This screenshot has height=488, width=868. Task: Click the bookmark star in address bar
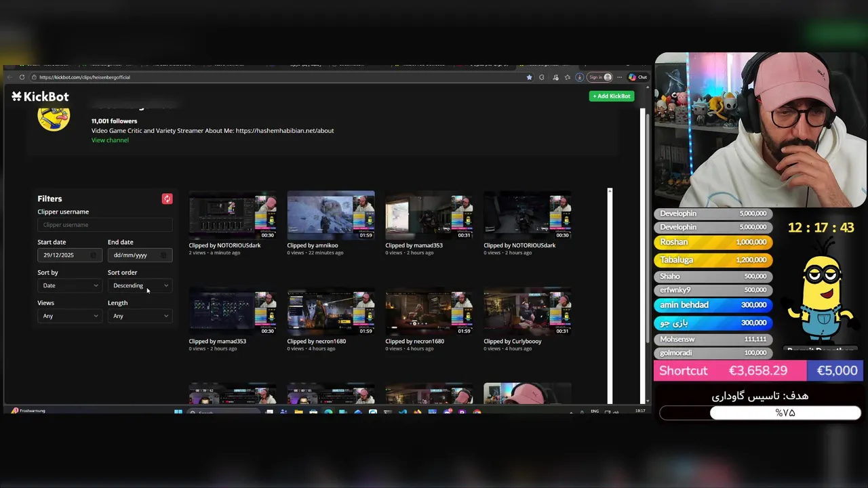(529, 77)
